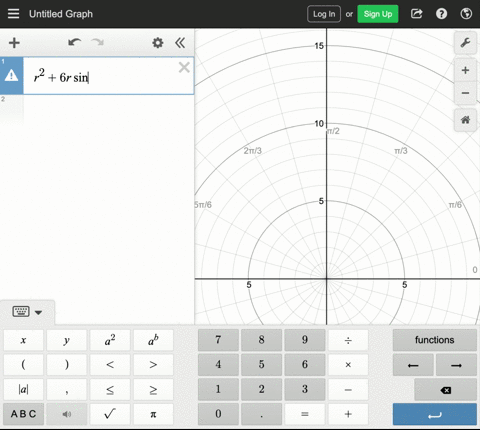Click the warning icon on expression 1
The height and width of the screenshot is (430, 480).
coord(11,75)
